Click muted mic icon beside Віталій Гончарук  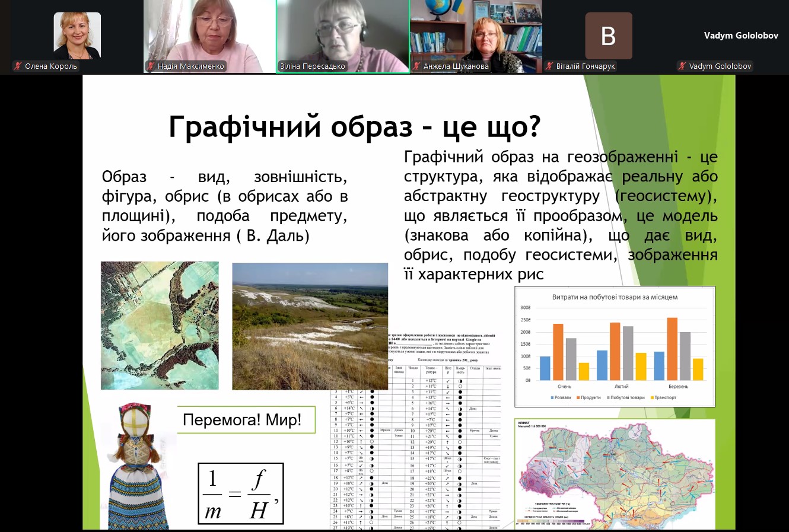tap(550, 66)
